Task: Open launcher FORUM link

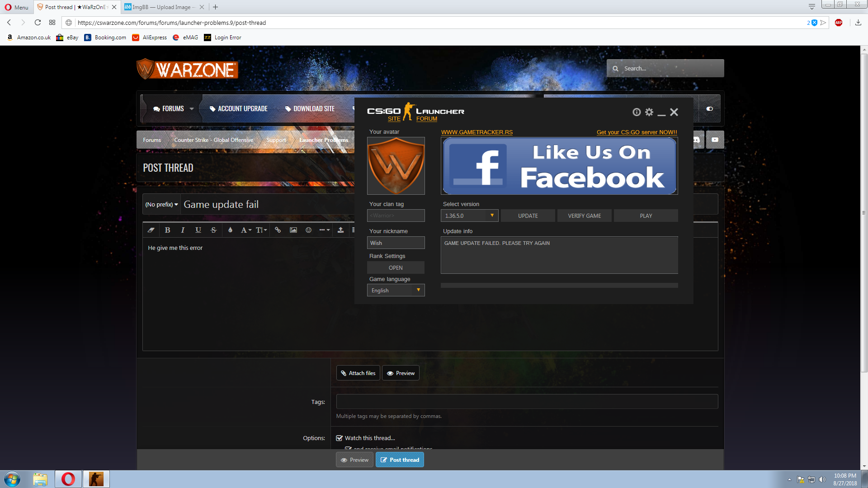Action: point(427,119)
